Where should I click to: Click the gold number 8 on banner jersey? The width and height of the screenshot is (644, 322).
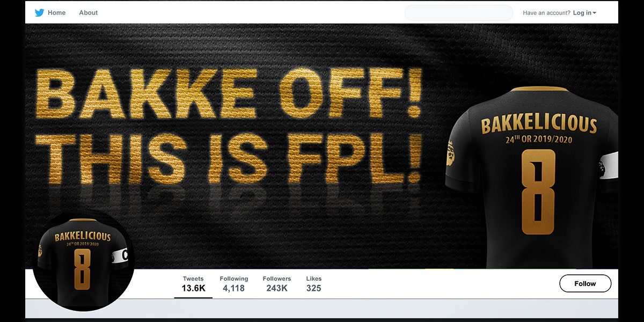[538, 192]
